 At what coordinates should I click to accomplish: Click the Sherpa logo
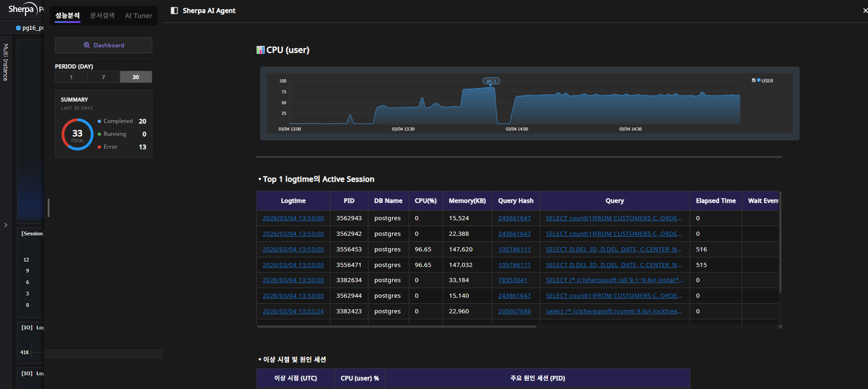tap(23, 9)
